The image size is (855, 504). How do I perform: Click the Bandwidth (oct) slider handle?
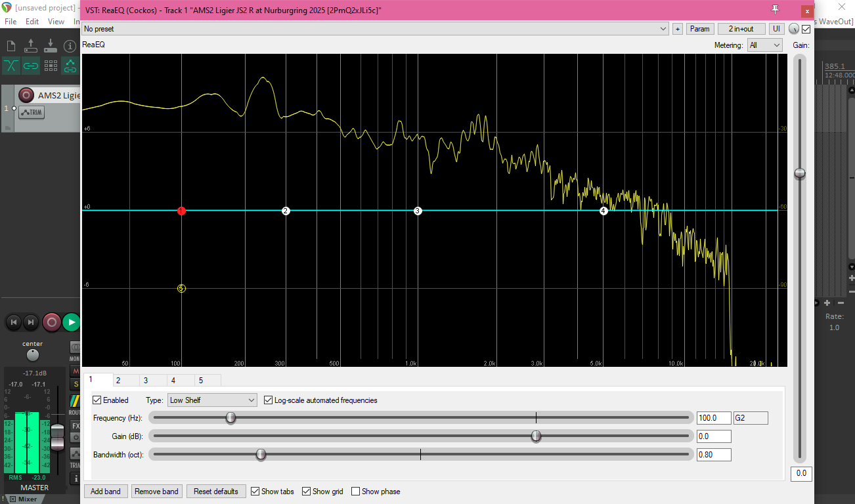261,454
